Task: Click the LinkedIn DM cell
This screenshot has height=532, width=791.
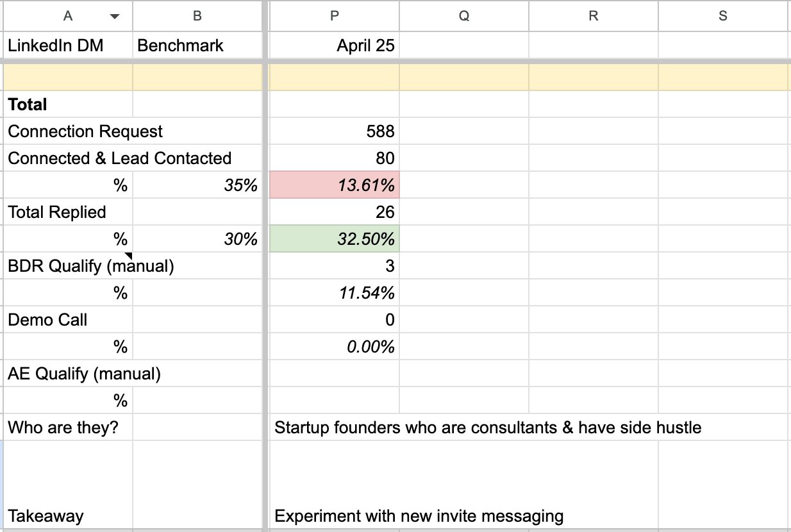Action: click(67, 46)
